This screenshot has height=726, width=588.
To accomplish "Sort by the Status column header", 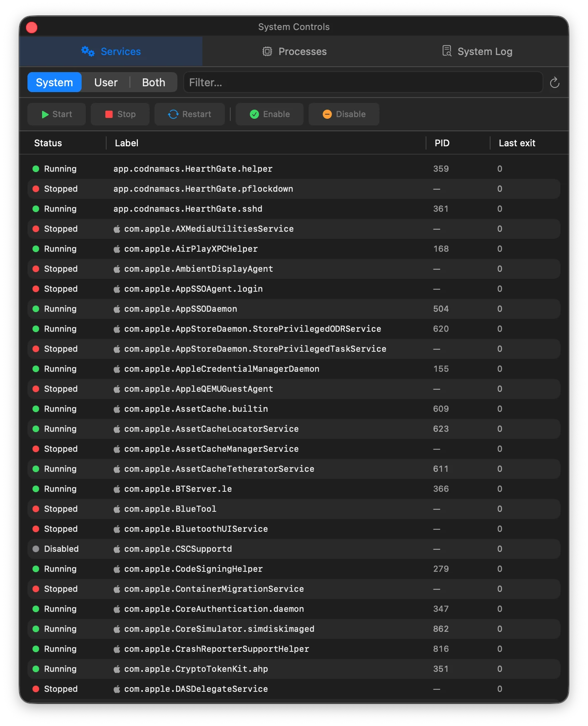I will point(48,143).
